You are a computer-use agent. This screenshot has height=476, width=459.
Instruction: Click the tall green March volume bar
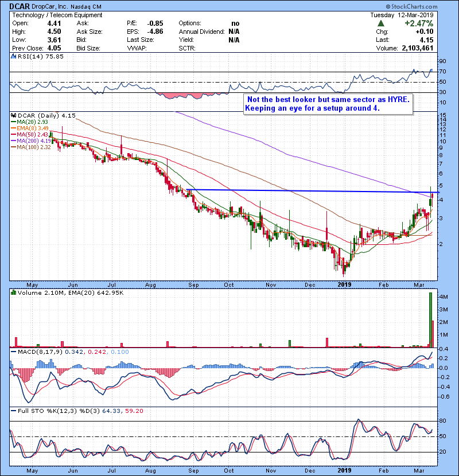pos(430,319)
